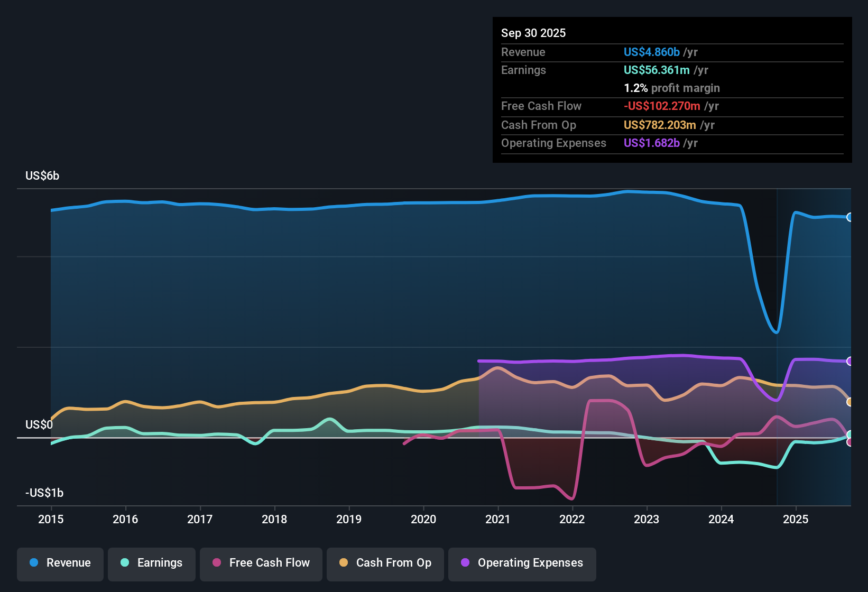This screenshot has height=592, width=868.
Task: Toggle the Free Cash Flow series off
Action: pyautogui.click(x=261, y=563)
